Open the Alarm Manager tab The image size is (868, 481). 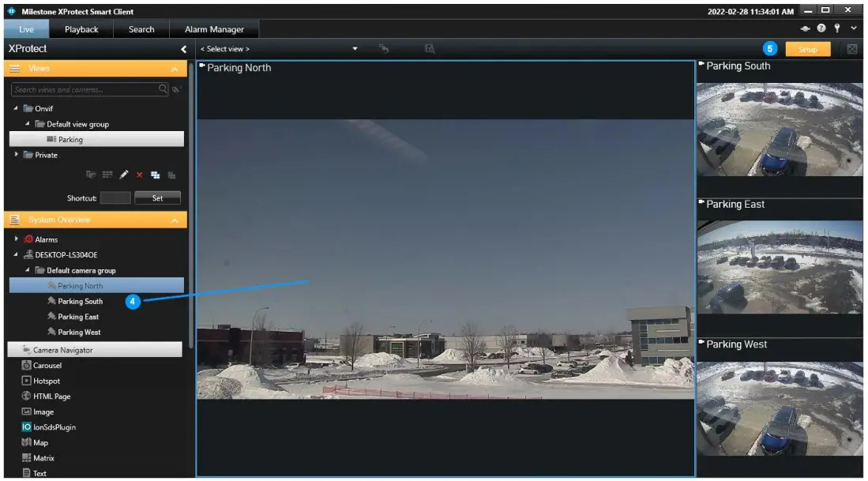(214, 28)
